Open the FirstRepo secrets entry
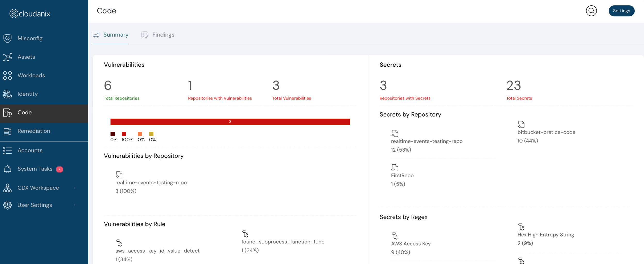Screen dimensions: 644x264 click(402, 175)
